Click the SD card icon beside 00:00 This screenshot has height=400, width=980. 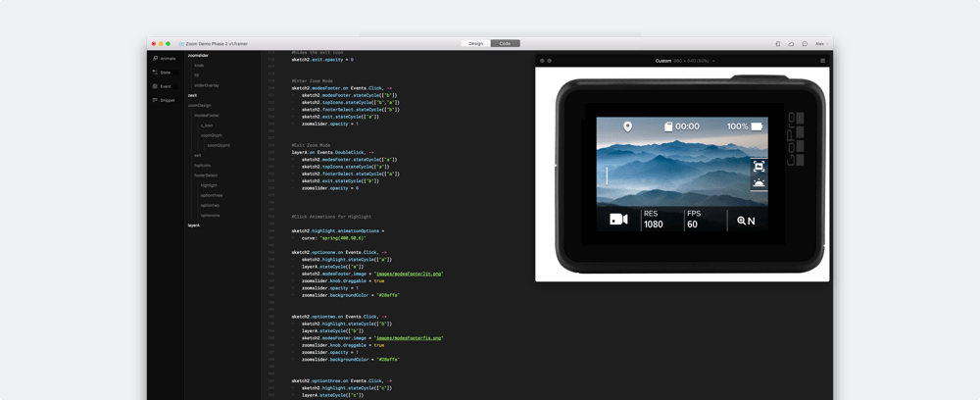point(667,126)
